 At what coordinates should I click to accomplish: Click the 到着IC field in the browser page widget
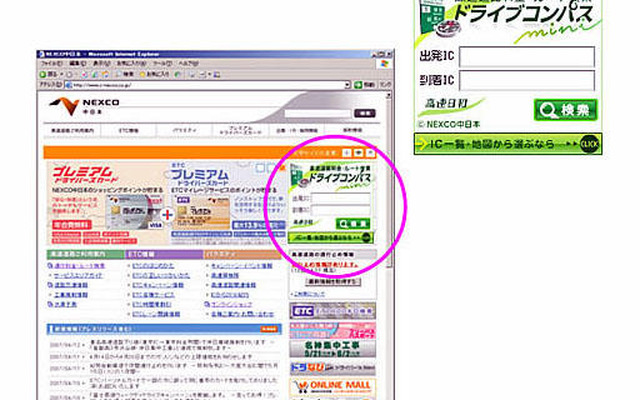pyautogui.click(x=340, y=210)
